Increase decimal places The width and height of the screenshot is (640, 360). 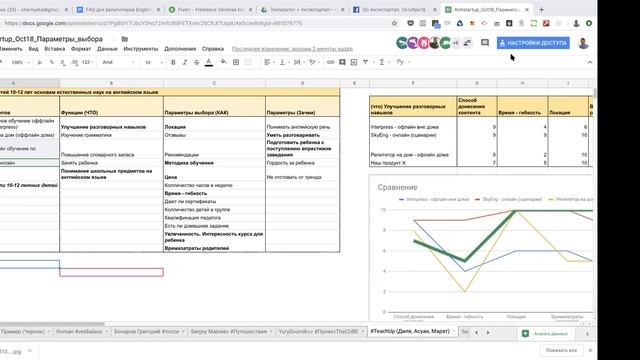coord(74,62)
